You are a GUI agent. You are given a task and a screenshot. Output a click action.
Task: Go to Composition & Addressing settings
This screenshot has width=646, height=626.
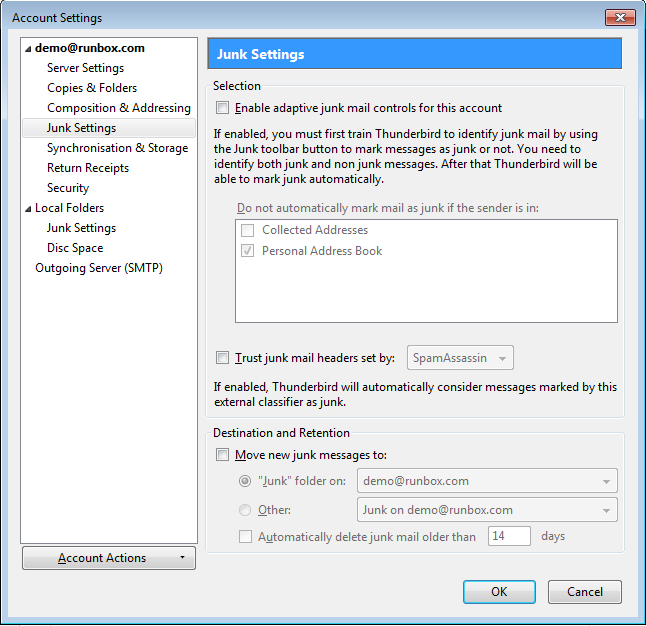118,108
